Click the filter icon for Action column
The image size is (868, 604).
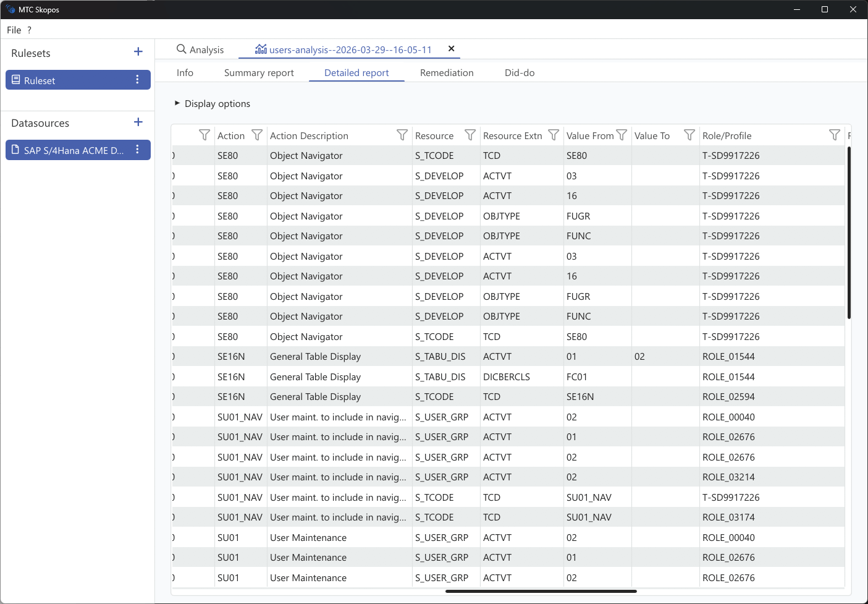[x=257, y=135]
